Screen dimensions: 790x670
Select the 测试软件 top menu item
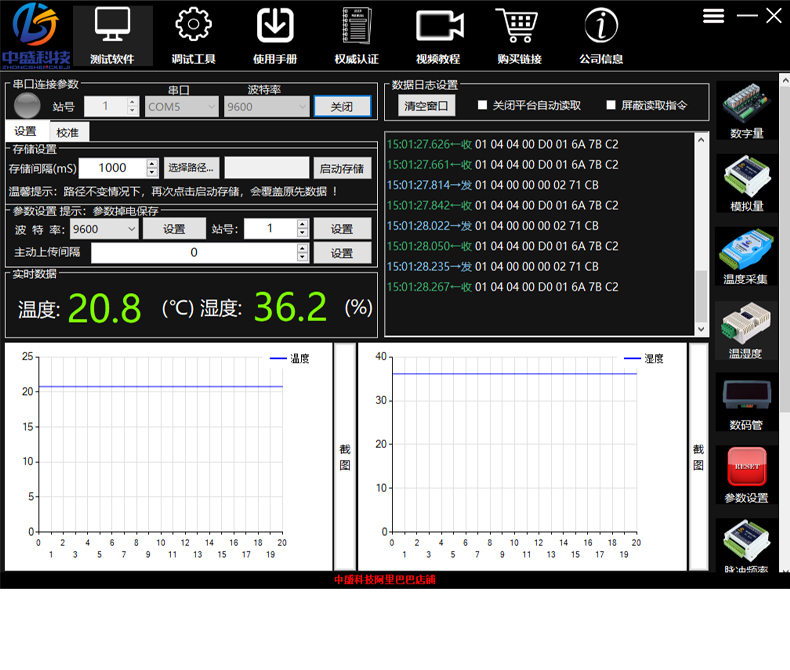click(111, 36)
